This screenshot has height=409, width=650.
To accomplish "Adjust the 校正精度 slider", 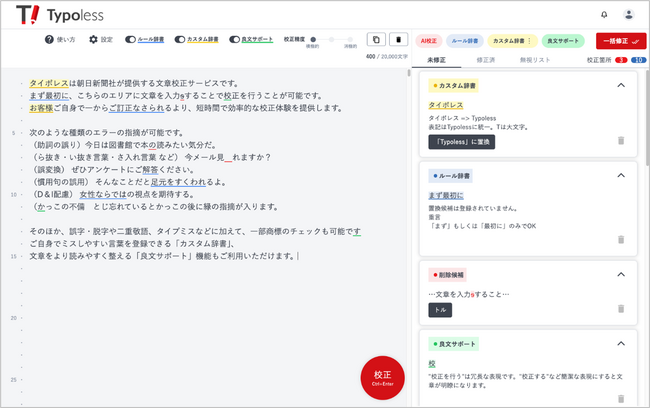I will 331,40.
